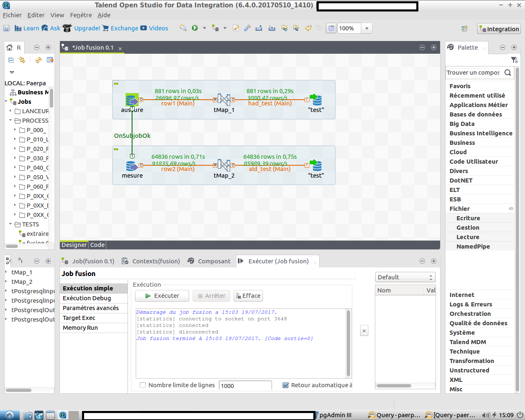This screenshot has width=525, height=420.
Task: Toggle the Retour automatique checkbox
Action: pos(285,385)
